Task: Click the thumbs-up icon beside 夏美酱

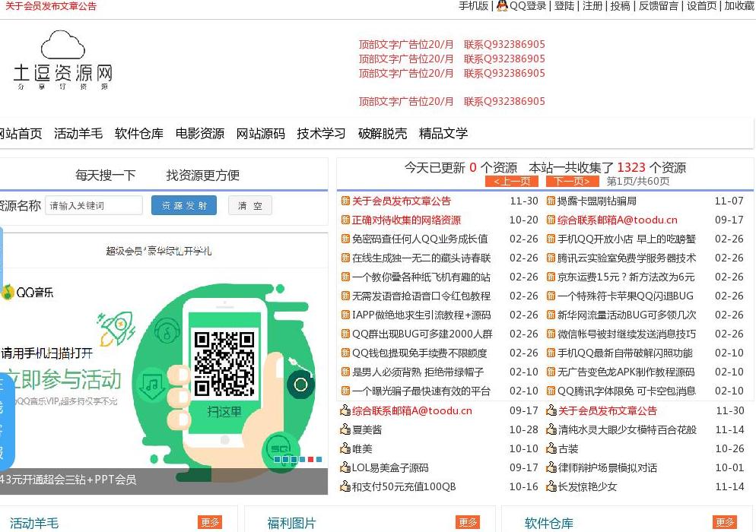Action: click(x=345, y=429)
